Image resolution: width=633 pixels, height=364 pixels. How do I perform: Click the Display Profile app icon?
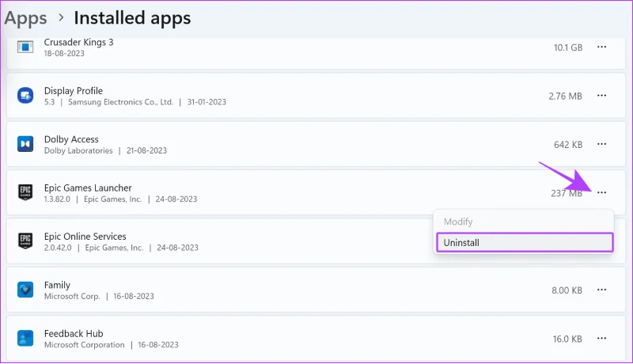point(25,96)
